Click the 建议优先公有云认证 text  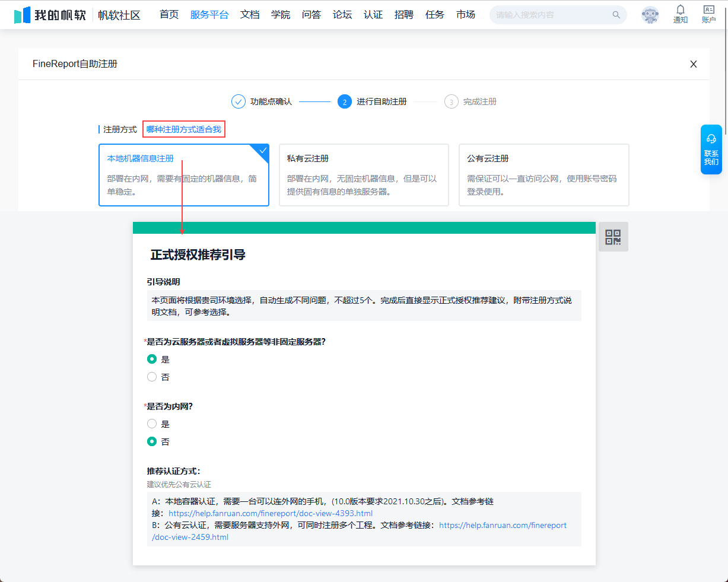coord(179,485)
